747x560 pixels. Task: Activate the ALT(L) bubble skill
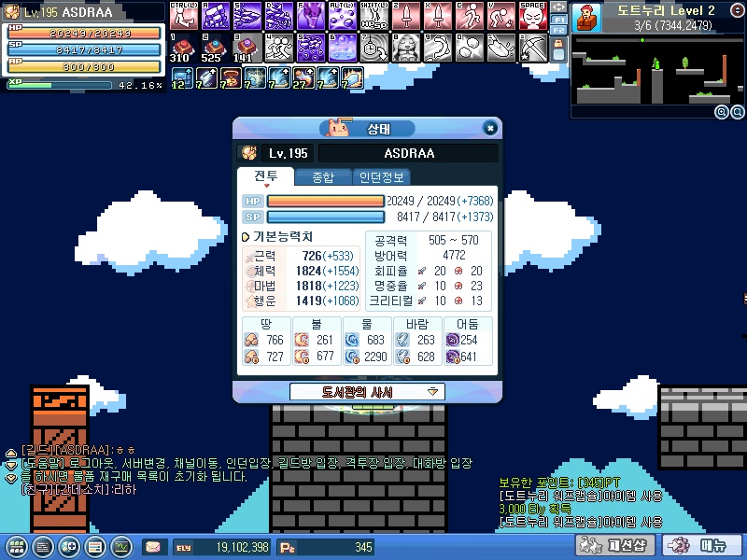tap(343, 16)
